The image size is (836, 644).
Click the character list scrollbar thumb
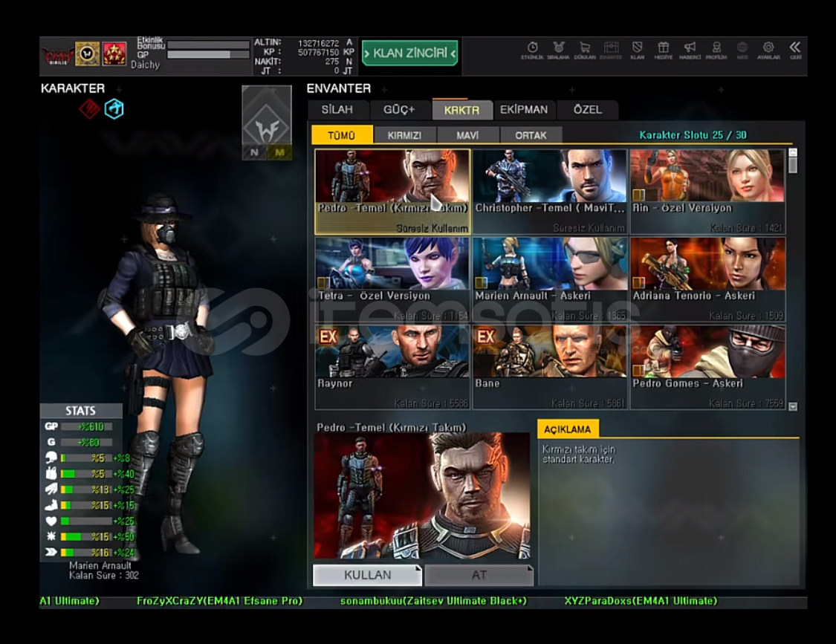(x=793, y=165)
